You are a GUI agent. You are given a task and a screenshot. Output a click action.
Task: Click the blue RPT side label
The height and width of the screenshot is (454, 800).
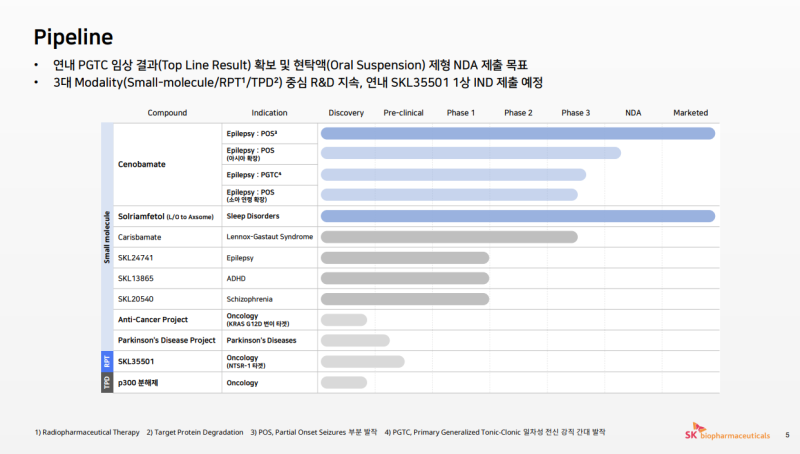pyautogui.click(x=107, y=361)
